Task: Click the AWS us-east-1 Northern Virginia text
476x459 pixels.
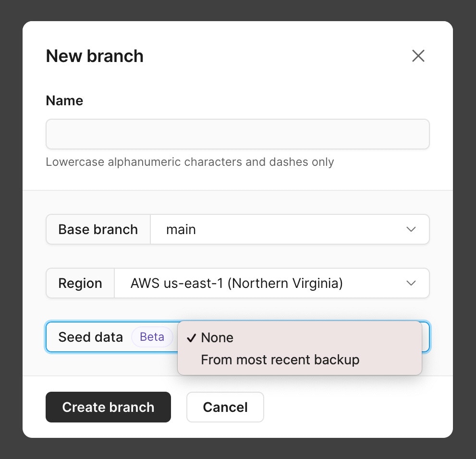Action: [x=236, y=283]
